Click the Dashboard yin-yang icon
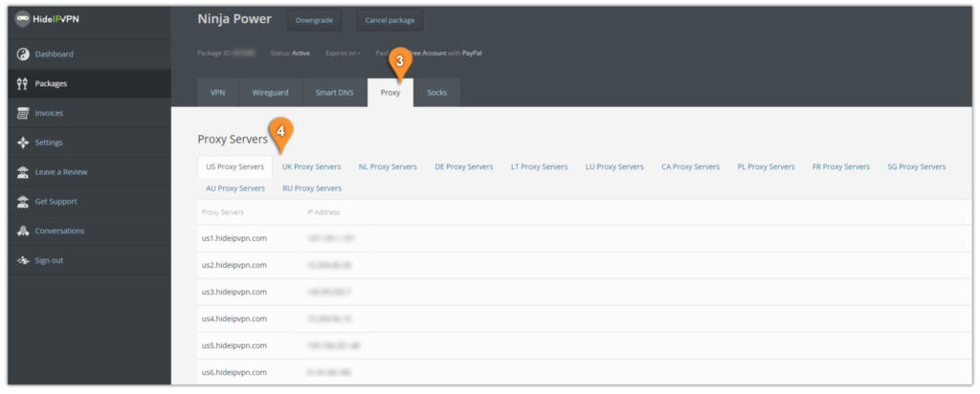Image resolution: width=980 pixels, height=394 pixels. coord(23,55)
